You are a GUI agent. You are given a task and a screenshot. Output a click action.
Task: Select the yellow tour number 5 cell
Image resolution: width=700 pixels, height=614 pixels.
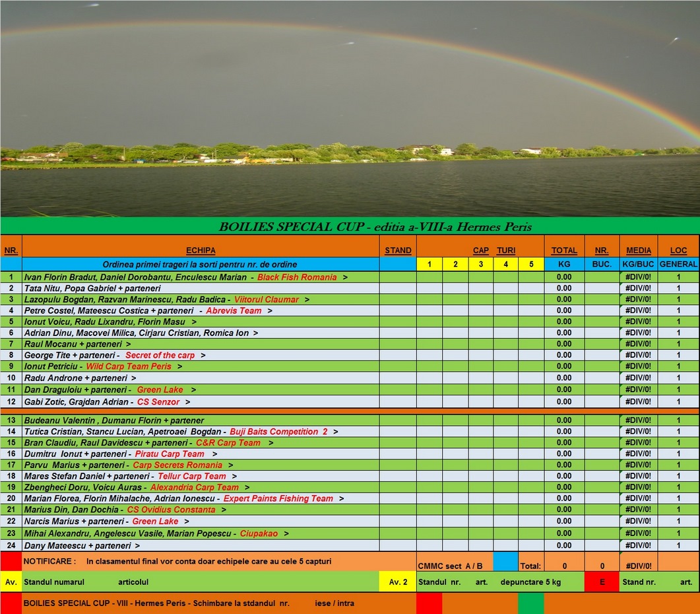531,265
